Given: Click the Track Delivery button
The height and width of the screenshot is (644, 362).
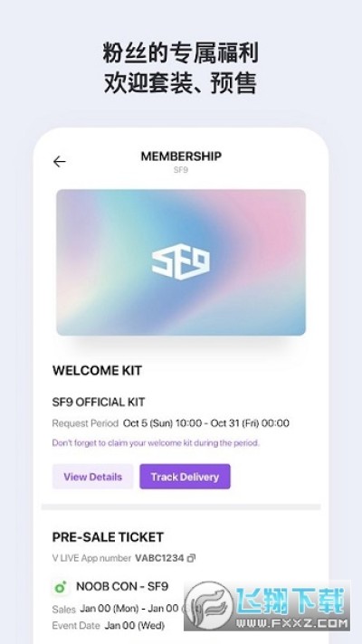Looking at the screenshot, I should 185,477.
